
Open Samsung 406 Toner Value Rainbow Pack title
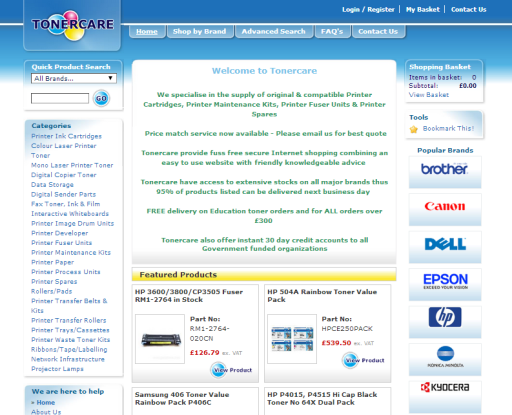tap(182, 398)
